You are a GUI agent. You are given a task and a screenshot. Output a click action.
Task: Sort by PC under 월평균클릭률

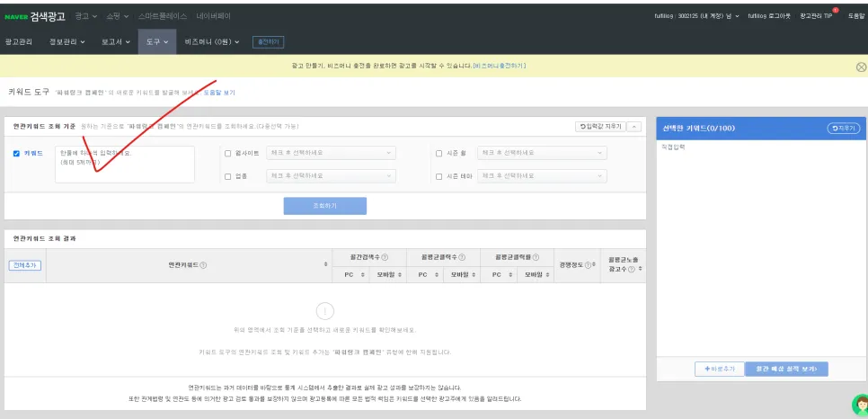tap(510, 274)
